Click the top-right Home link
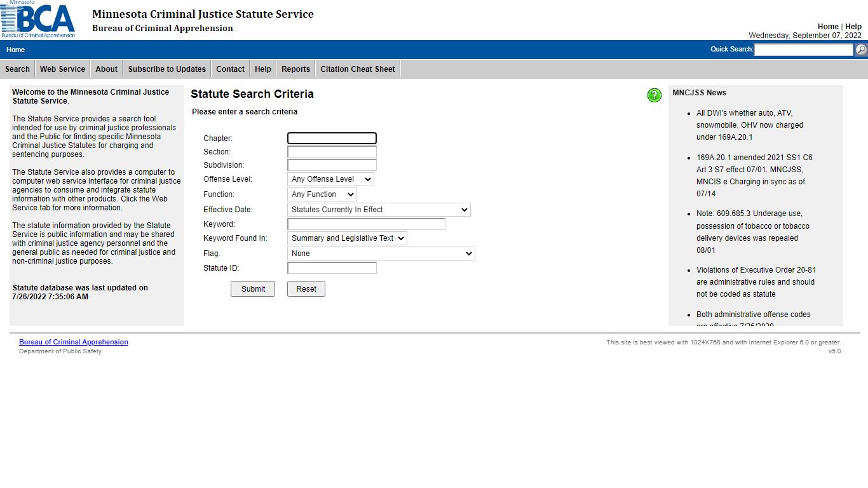Viewport: 868px width, 488px height. [x=828, y=27]
